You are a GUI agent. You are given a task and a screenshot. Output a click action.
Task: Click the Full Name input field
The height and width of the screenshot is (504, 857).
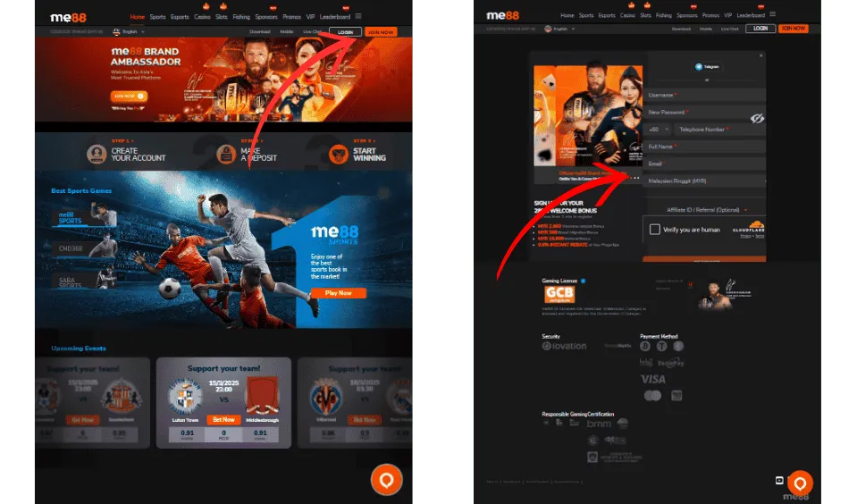coord(704,147)
